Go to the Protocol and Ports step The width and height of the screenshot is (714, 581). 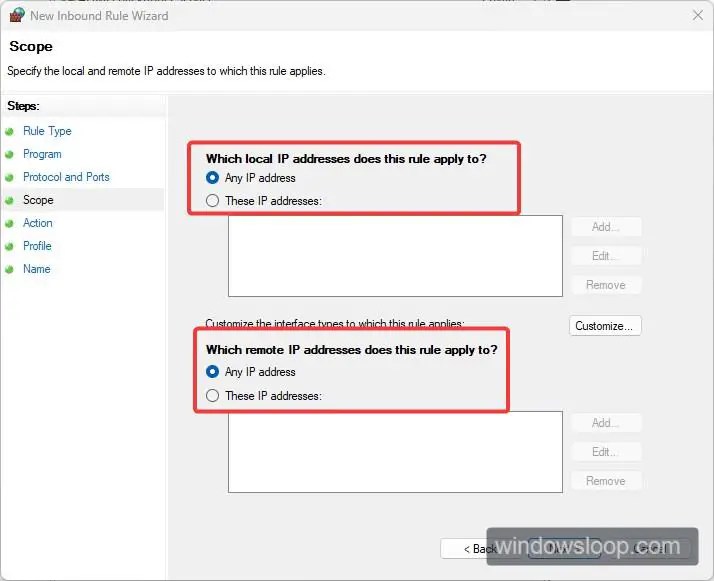(x=66, y=177)
